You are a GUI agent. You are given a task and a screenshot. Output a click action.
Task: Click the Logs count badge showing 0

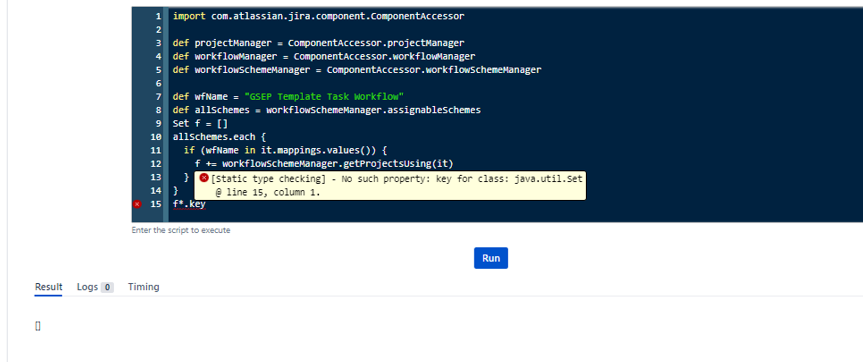click(107, 287)
